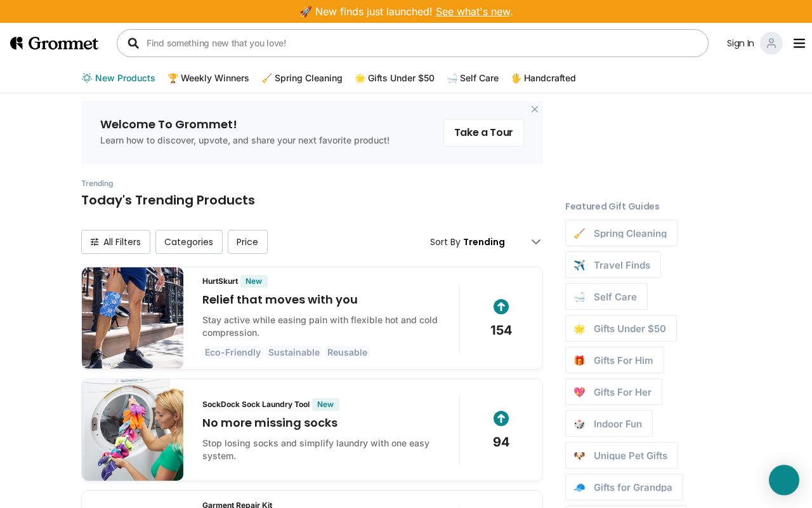Image resolution: width=812 pixels, height=508 pixels.
Task: Upvote the SockDock Sock Laundry Tool
Action: coord(501,418)
